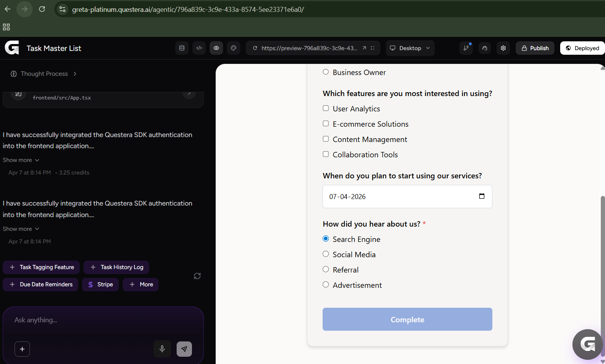Open the settings gear icon
Viewport: 605px width, 364px height.
click(x=503, y=48)
